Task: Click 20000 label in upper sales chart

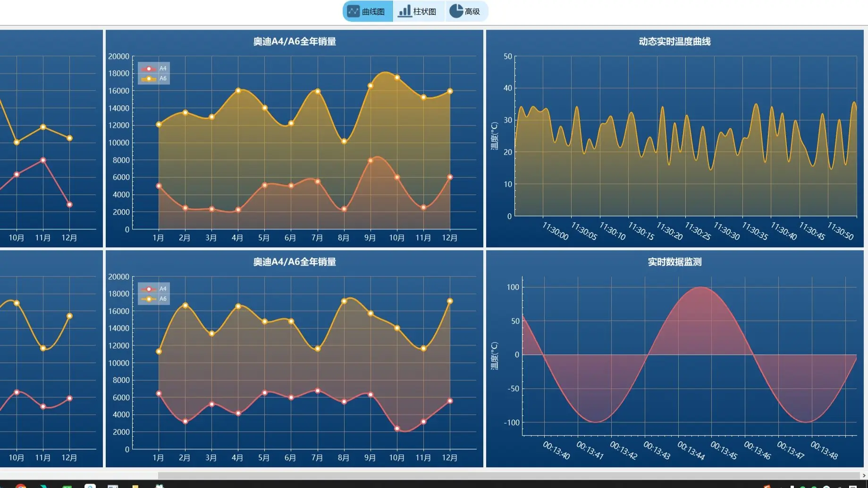Action: click(x=118, y=56)
